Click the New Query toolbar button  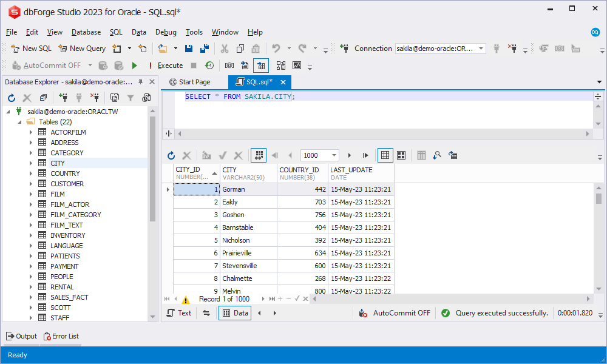[82, 49]
